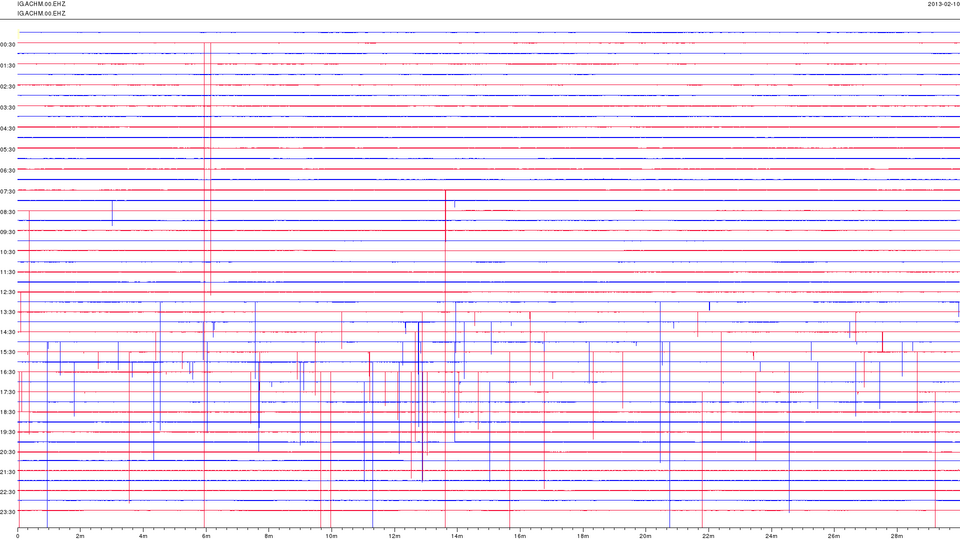Click the 2m axis tick label
The image size is (960, 540).
point(80,536)
